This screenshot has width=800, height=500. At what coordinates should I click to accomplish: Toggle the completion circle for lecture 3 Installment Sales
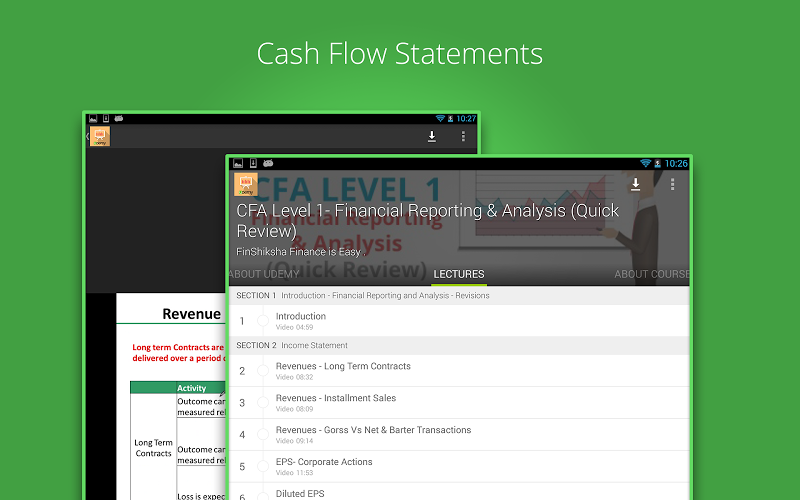tap(263, 403)
